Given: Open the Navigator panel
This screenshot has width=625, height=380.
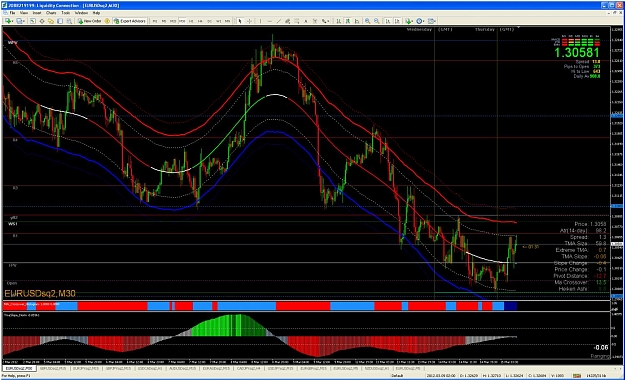Looking at the screenshot, I should (51, 21).
